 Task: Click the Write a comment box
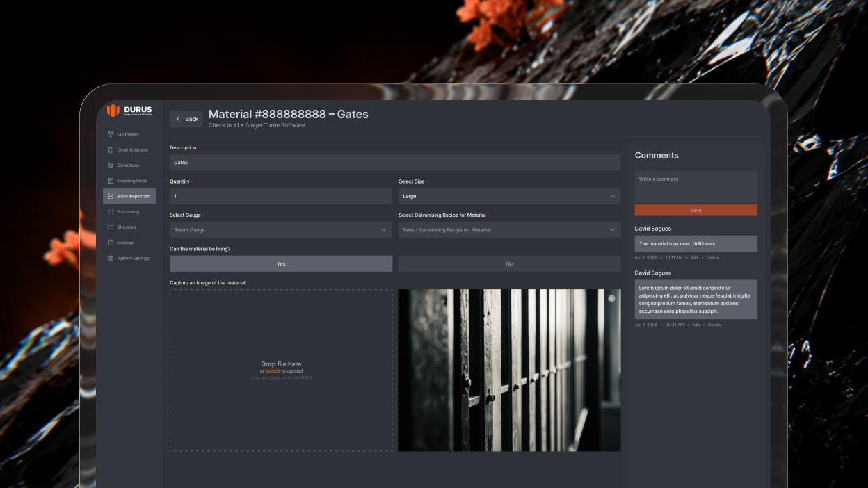click(x=696, y=186)
